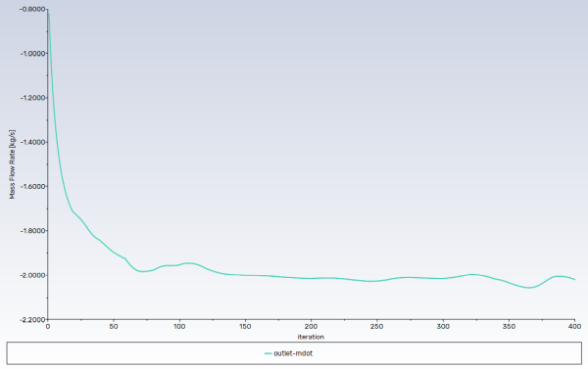Click the 300 x-axis tick label
This screenshot has width=588, height=369.
(443, 326)
